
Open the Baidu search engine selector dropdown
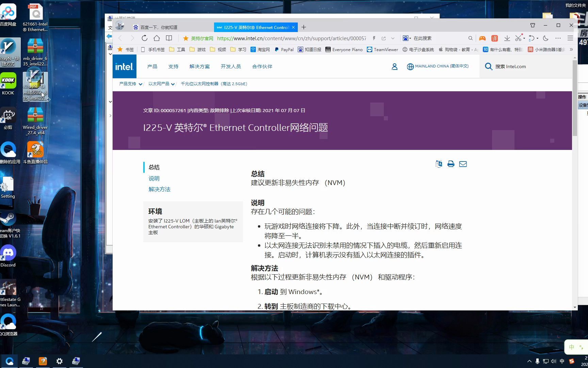point(407,38)
